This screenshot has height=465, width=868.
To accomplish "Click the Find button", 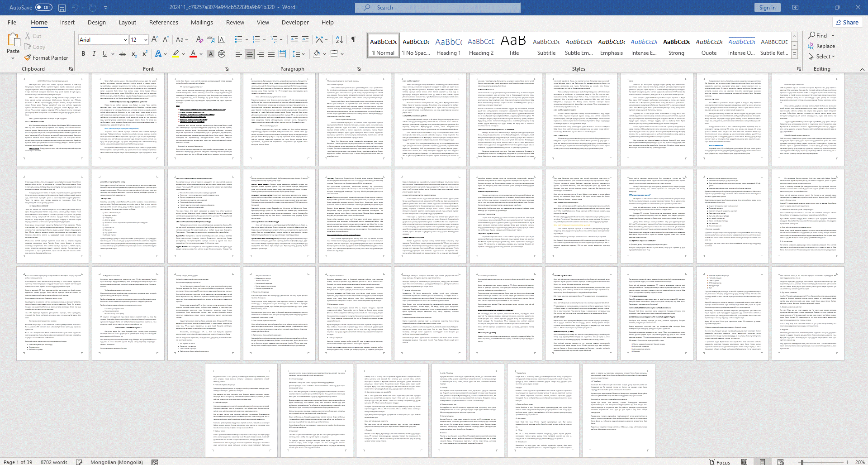I will point(818,35).
